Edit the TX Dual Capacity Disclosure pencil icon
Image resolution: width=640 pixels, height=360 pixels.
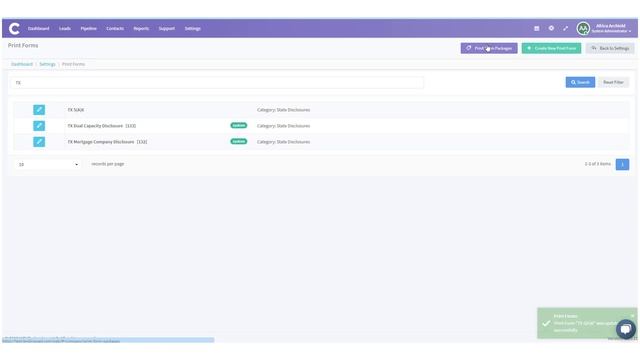point(39,126)
